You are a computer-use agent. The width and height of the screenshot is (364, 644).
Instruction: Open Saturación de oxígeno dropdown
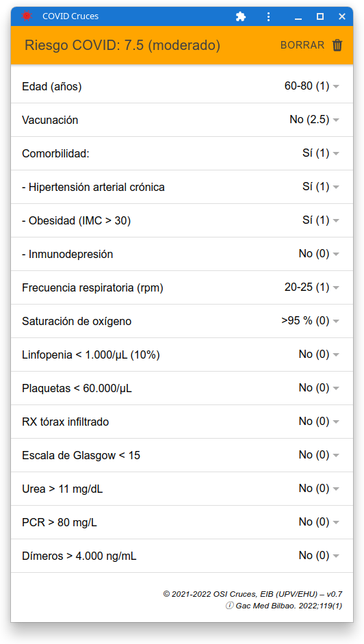(x=311, y=321)
